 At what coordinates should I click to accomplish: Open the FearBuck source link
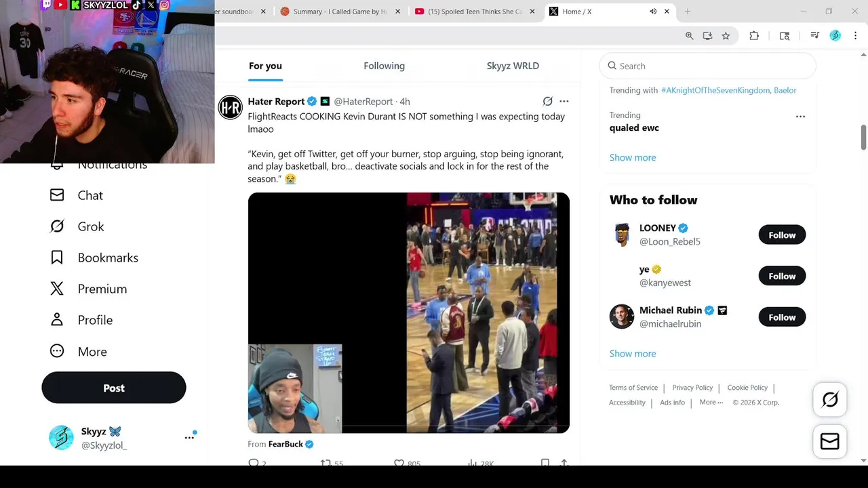point(285,444)
